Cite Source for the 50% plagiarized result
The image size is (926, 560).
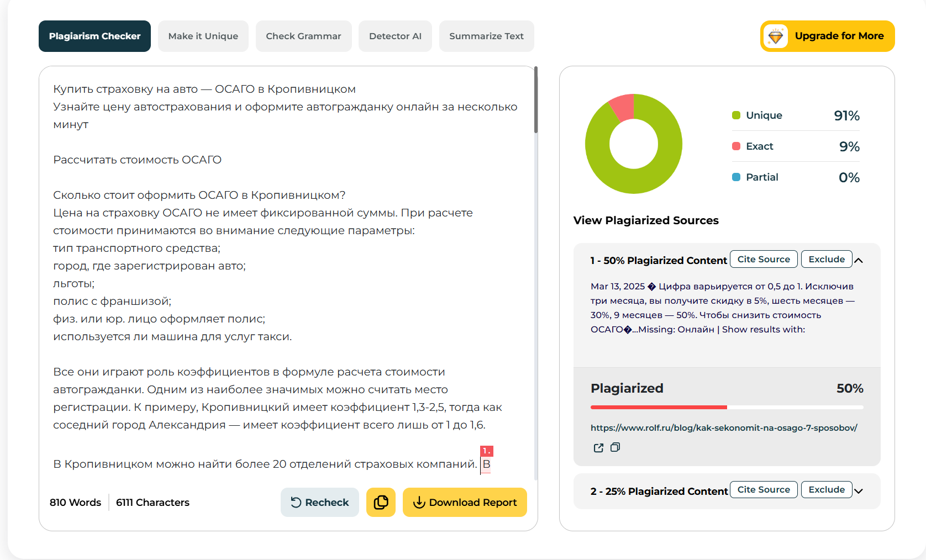764,259
